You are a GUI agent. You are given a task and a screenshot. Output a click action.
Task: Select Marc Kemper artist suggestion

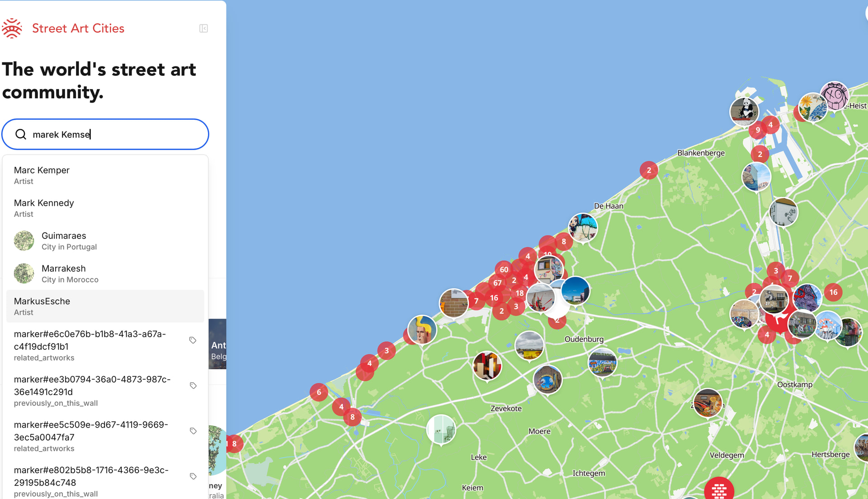(105, 175)
